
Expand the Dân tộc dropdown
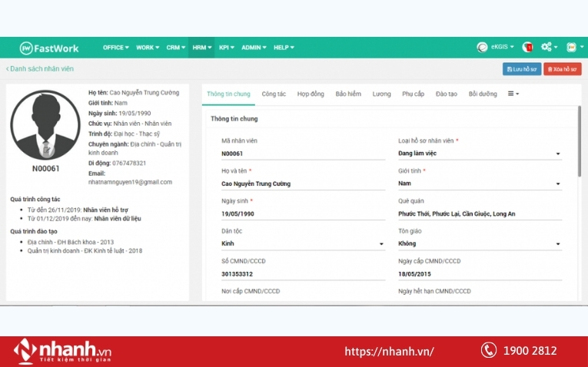pyautogui.click(x=303, y=244)
